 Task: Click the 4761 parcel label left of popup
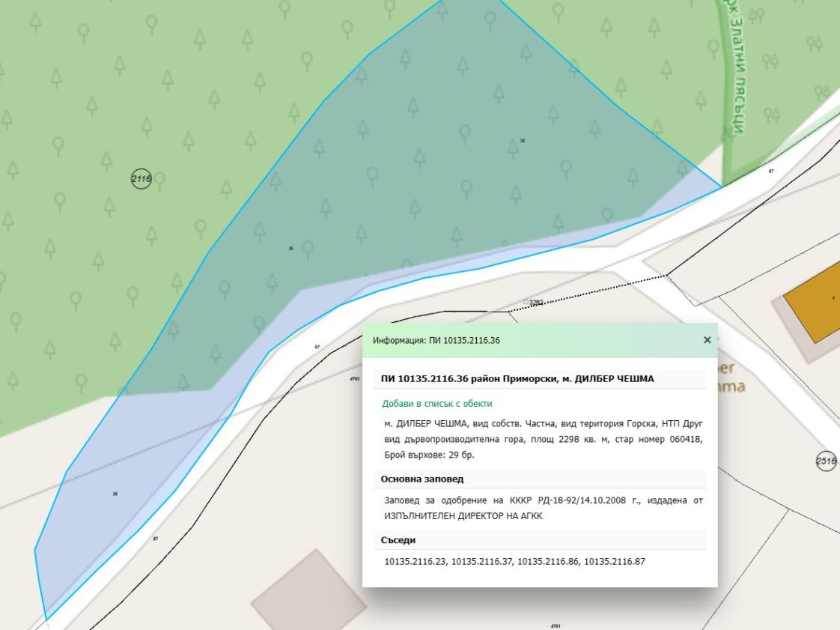[354, 379]
